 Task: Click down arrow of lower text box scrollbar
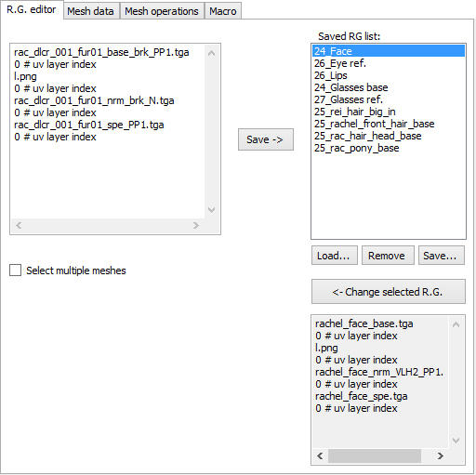pyautogui.click(x=456, y=441)
